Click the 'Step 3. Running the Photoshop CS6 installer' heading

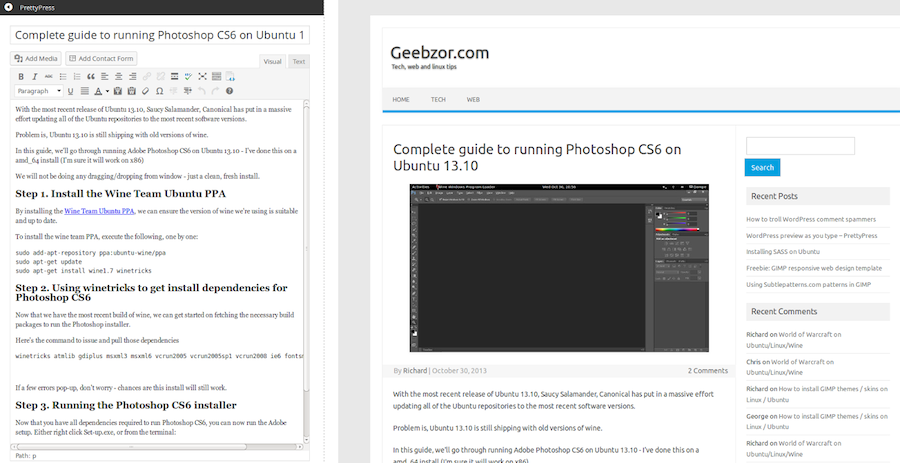126,405
